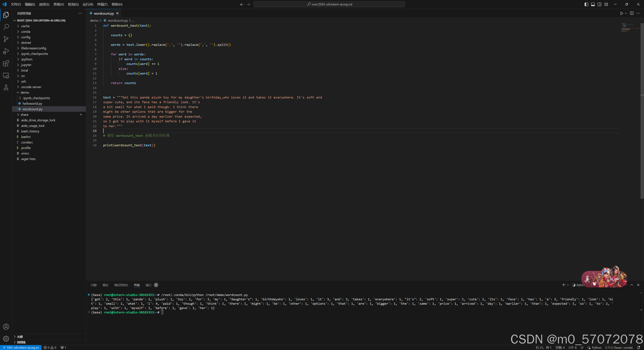Expand the 大纲 outline section
Viewport: 644px width, 350px height.
(20, 337)
